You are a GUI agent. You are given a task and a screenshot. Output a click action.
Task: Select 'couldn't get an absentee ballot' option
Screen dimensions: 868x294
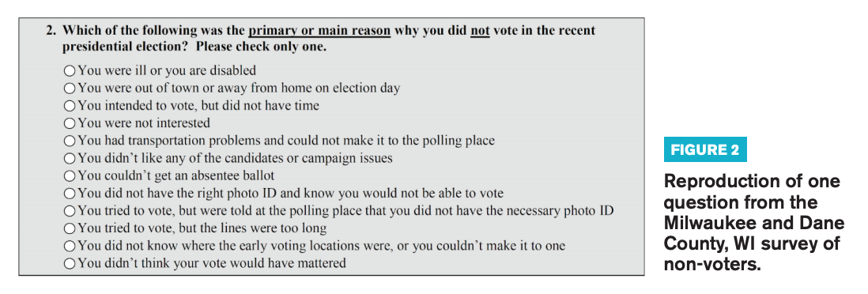click(70, 176)
